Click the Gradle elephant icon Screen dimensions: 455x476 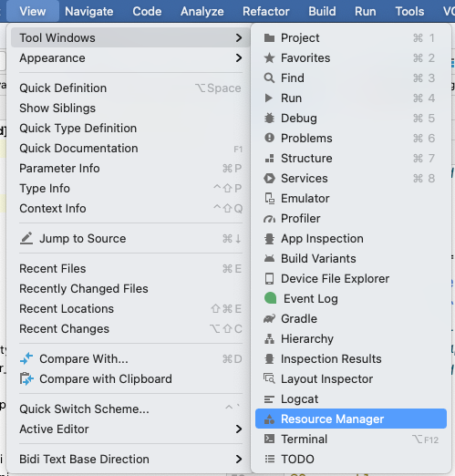click(269, 318)
